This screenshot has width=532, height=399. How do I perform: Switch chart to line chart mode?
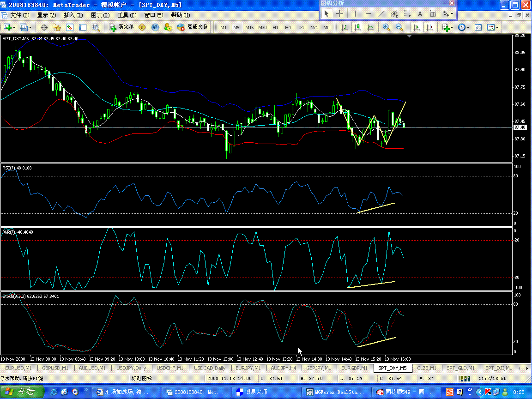[x=370, y=28]
